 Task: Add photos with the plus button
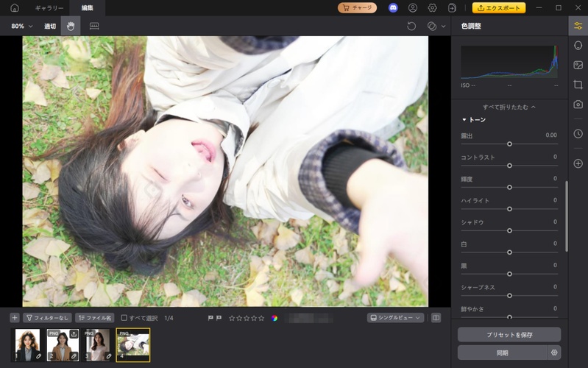pyautogui.click(x=14, y=318)
